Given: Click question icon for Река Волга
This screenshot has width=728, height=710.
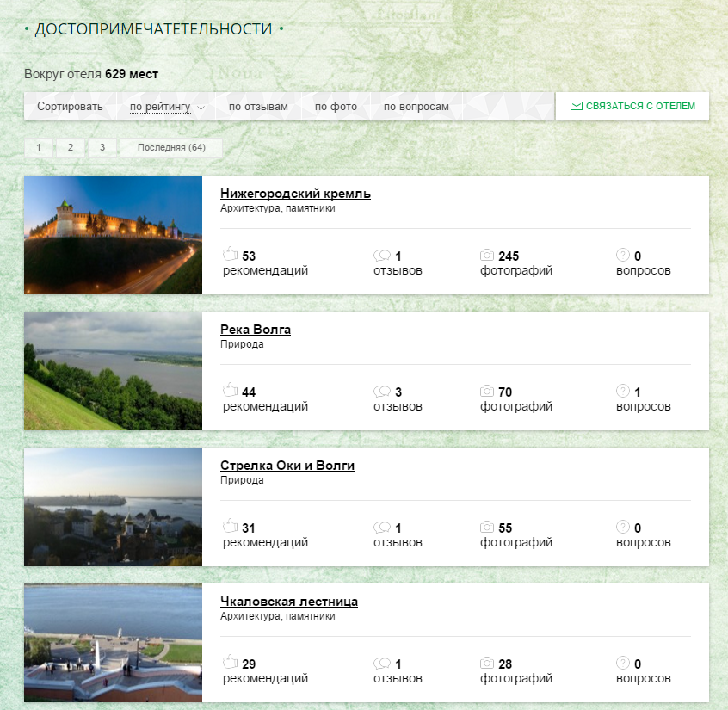Looking at the screenshot, I should (x=623, y=391).
